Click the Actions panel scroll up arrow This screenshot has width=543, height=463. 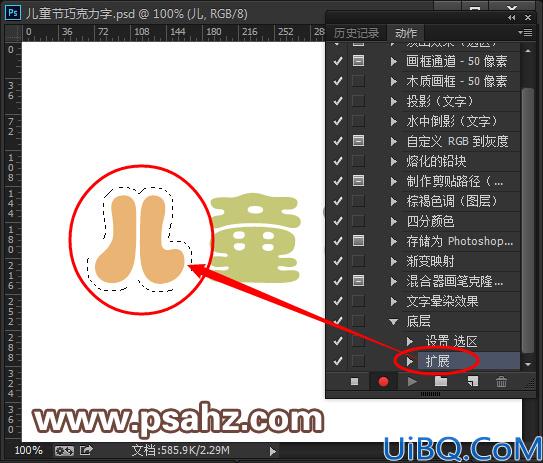(528, 51)
